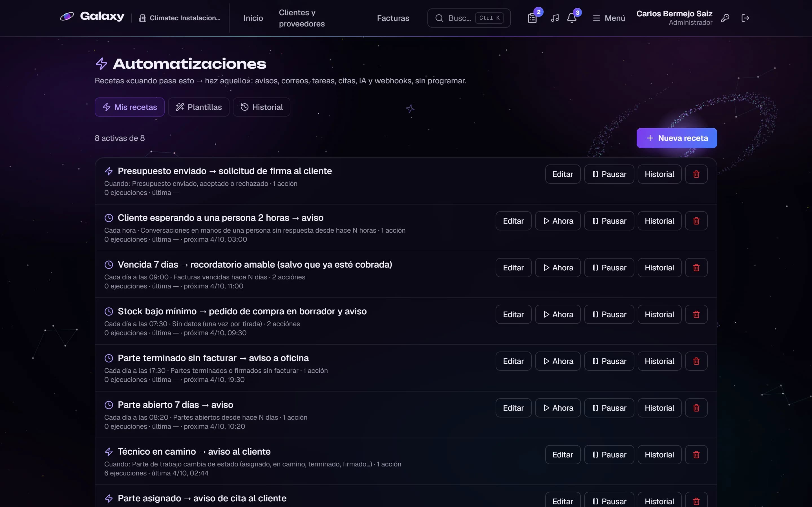Image resolution: width=812 pixels, height=507 pixels.
Task: Open the Climatec Instalacion company selector
Action: click(x=180, y=18)
